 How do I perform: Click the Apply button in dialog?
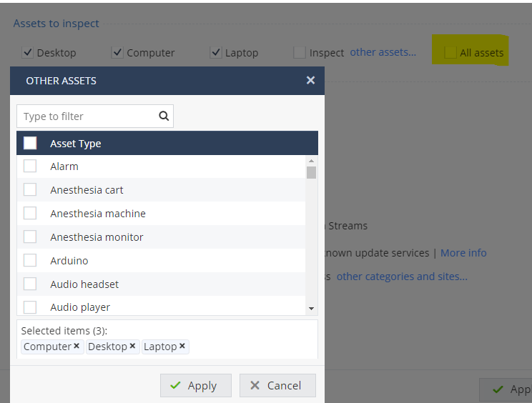(196, 385)
